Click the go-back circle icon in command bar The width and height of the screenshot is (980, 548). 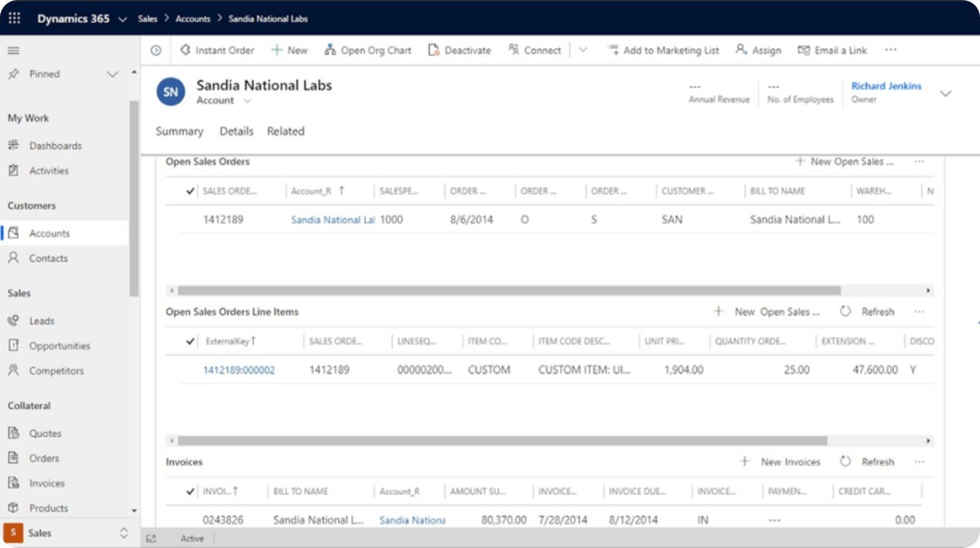point(156,50)
